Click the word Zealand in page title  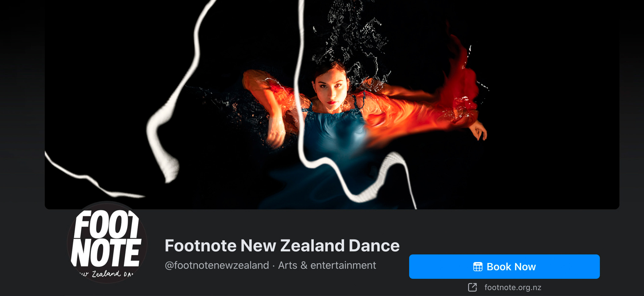[312, 245]
